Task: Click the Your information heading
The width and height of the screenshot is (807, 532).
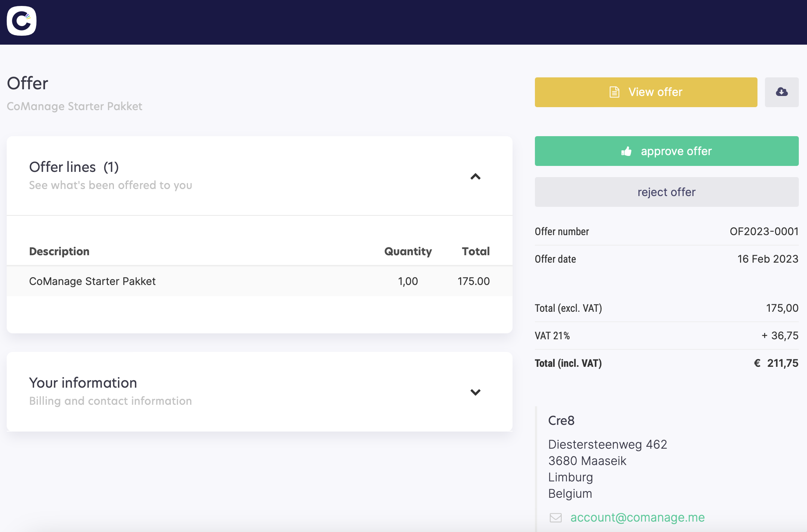Action: pyautogui.click(x=83, y=383)
